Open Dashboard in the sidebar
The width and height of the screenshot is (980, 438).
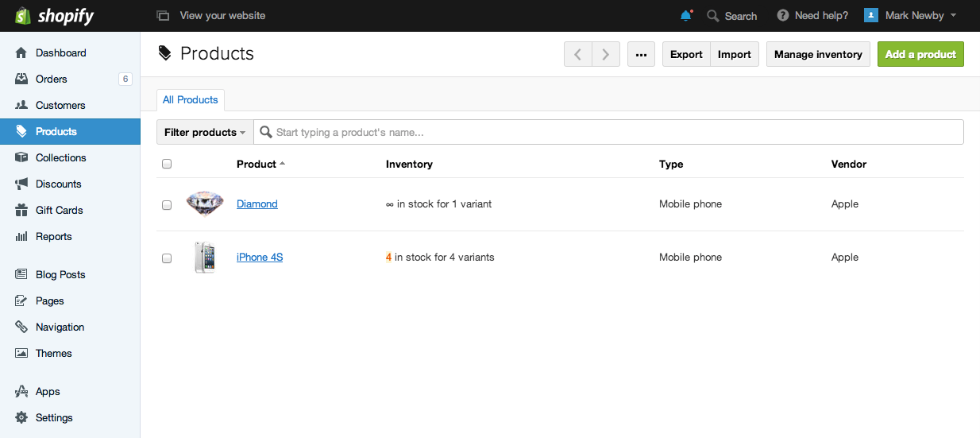(70, 52)
